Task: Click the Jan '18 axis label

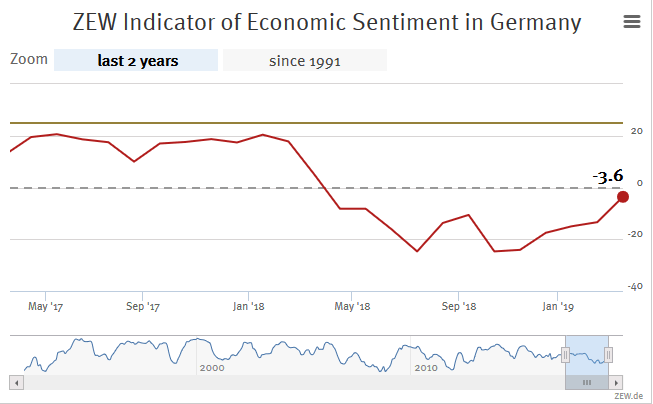Action: 247,305
